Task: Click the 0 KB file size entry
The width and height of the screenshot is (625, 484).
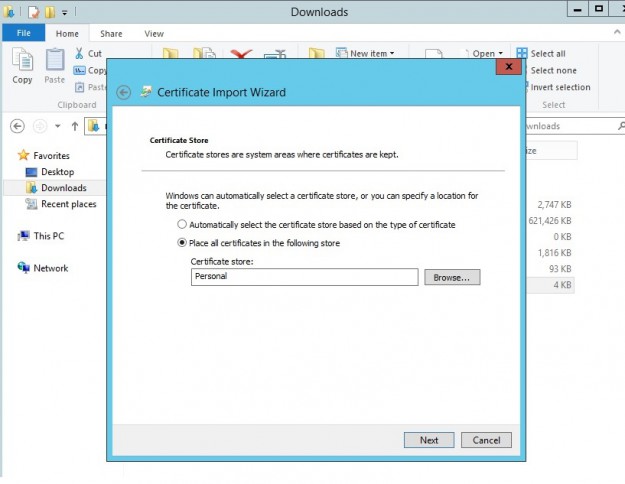Action: tap(562, 237)
